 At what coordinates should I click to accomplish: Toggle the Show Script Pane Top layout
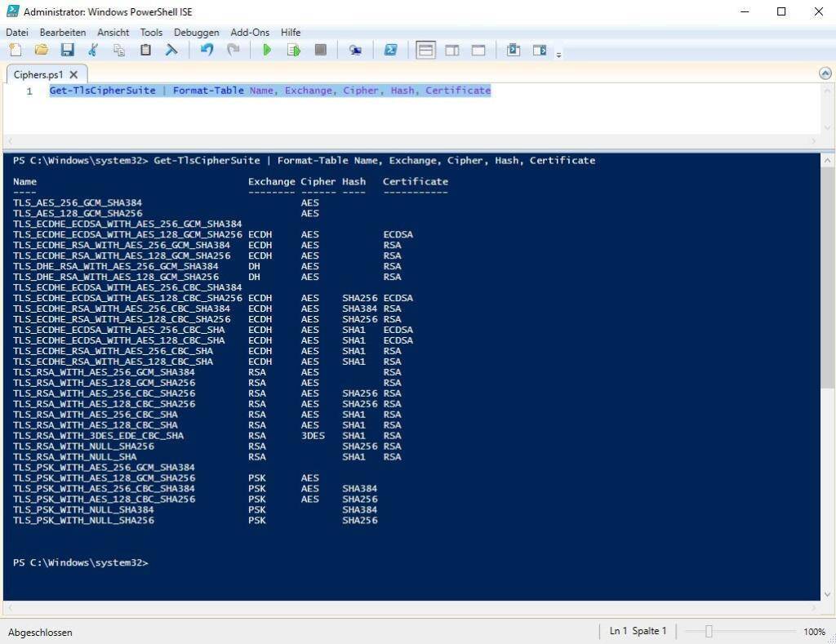425,50
